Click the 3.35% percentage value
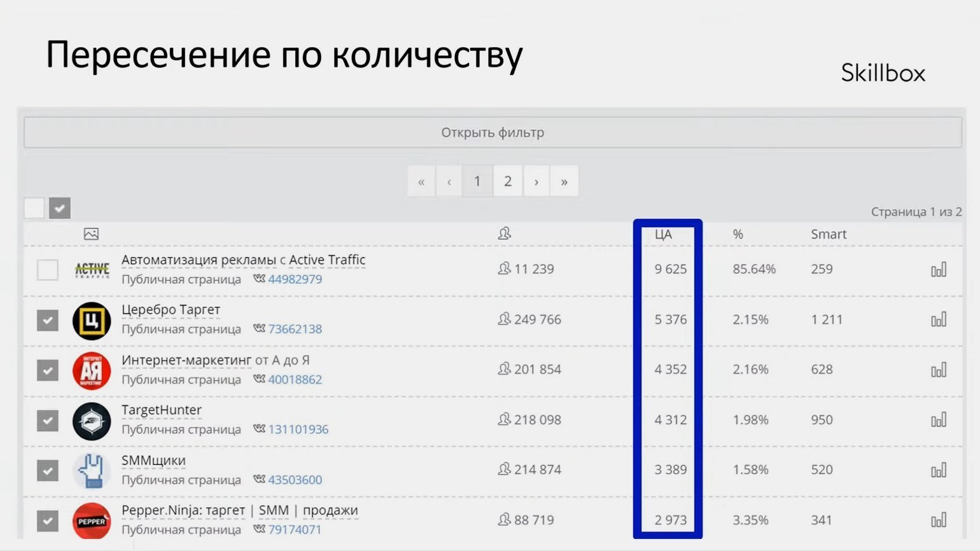 (751, 520)
